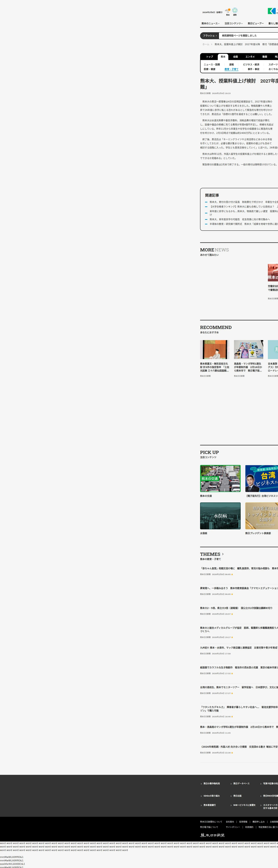Open the フラッシュ news ticker label
Screen dimensions: 278x868
pyautogui.click(x=210, y=36)
